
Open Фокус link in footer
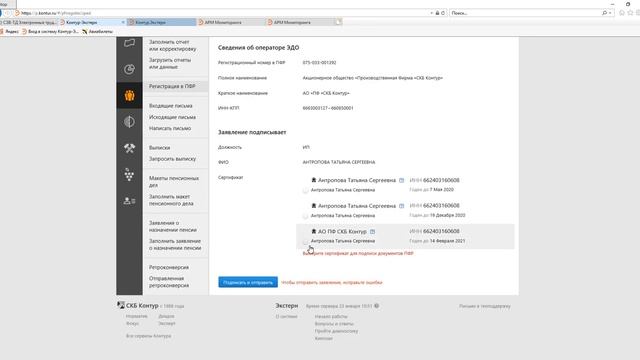132,323
